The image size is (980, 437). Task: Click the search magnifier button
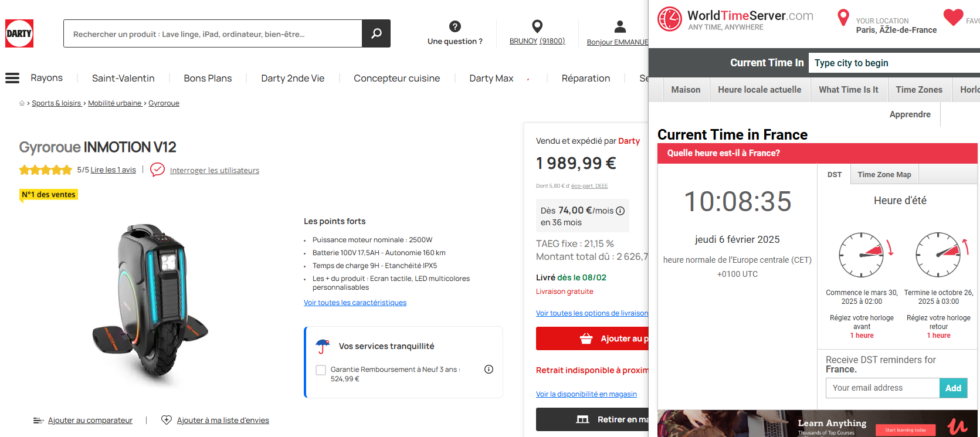tap(376, 33)
